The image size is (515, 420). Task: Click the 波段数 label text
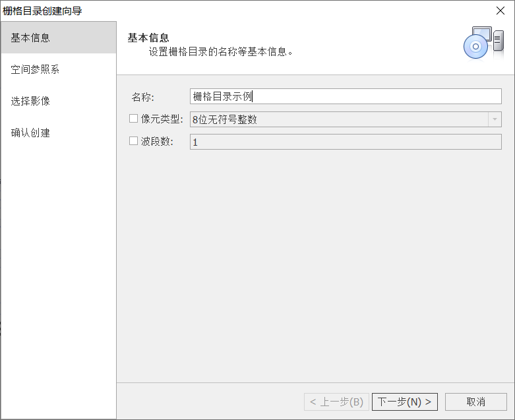click(x=157, y=141)
